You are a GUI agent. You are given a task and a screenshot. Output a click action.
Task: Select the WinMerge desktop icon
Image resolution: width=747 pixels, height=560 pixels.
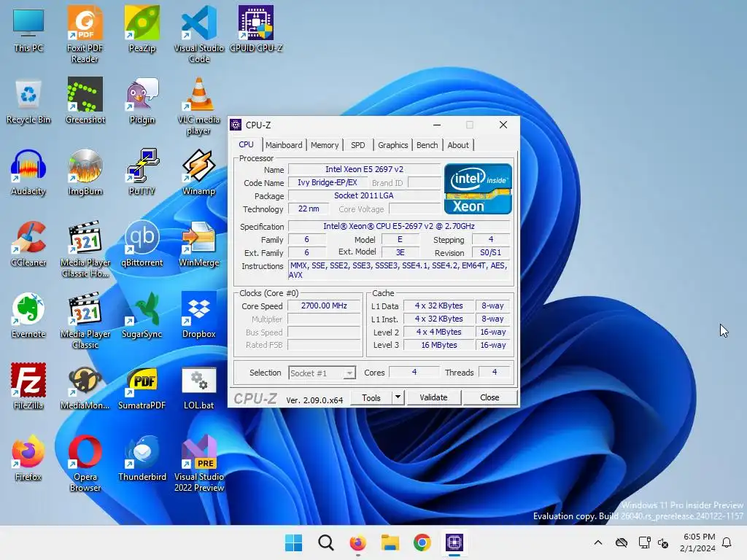(198, 244)
